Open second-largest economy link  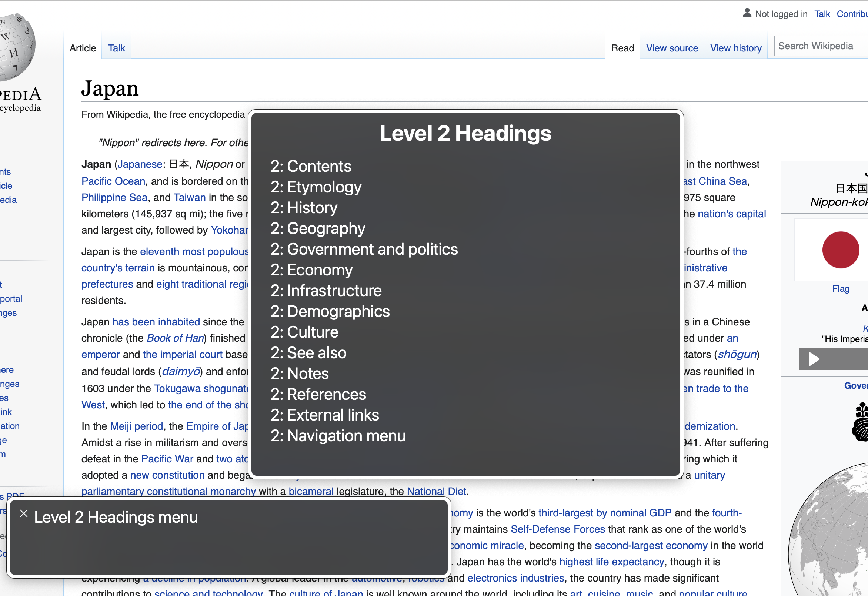651,546
